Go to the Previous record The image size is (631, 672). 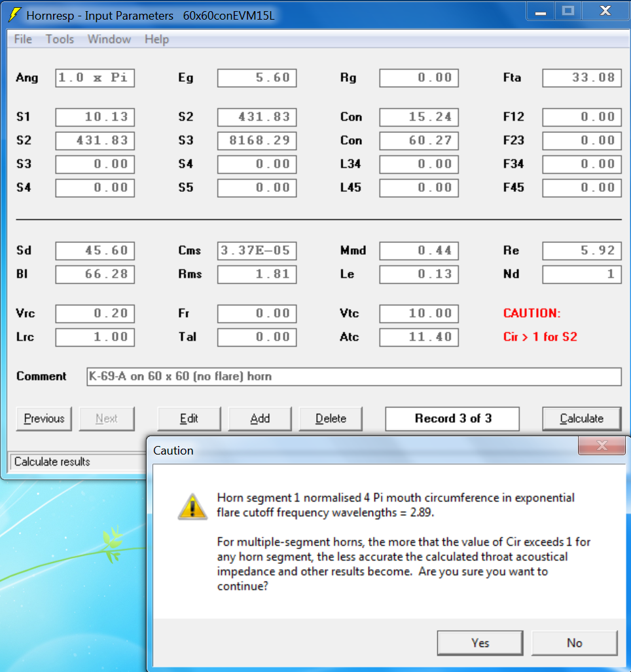tap(44, 419)
